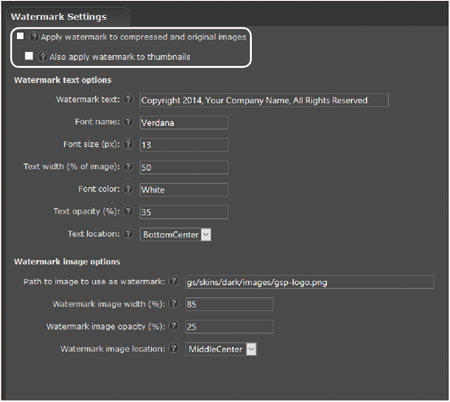Click Watermark image opacity field showing 25
450x402 pixels.
click(229, 327)
